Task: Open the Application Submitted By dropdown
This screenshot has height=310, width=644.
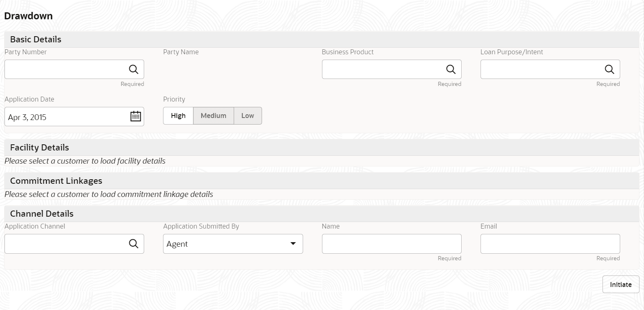Action: 233,244
